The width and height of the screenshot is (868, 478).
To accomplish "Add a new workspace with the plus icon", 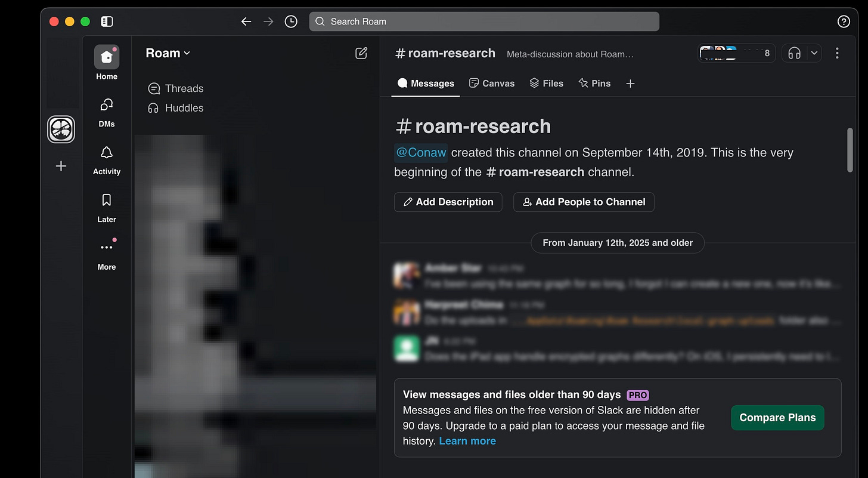I will click(x=61, y=166).
